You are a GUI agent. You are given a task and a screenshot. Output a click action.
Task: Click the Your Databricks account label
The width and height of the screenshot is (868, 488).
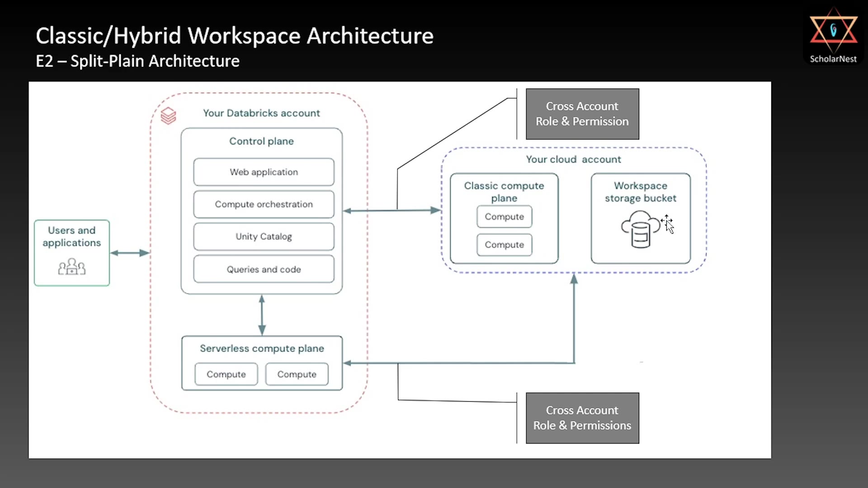coord(261,113)
